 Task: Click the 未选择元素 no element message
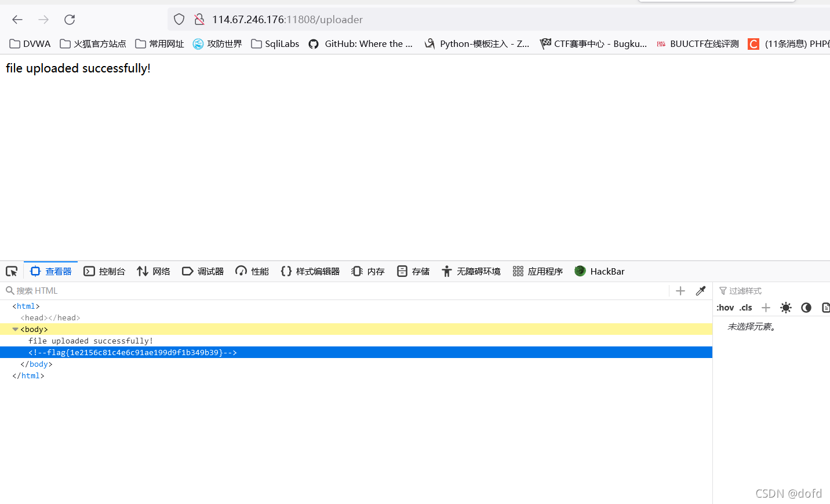coord(752,327)
